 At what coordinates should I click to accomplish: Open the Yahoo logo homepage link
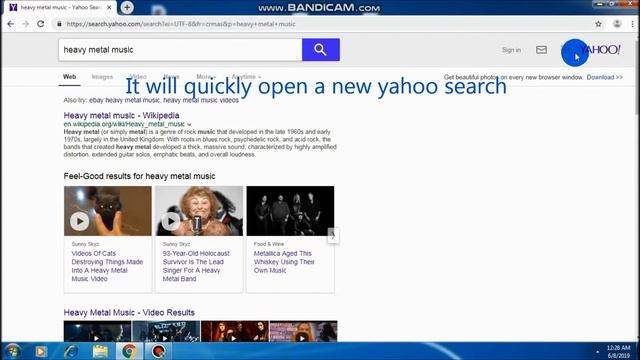[x=600, y=50]
